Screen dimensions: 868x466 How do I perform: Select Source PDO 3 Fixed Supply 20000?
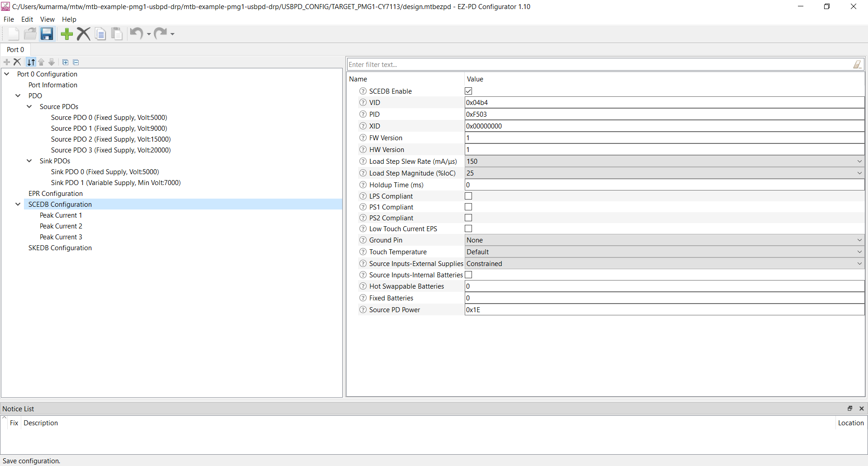111,150
